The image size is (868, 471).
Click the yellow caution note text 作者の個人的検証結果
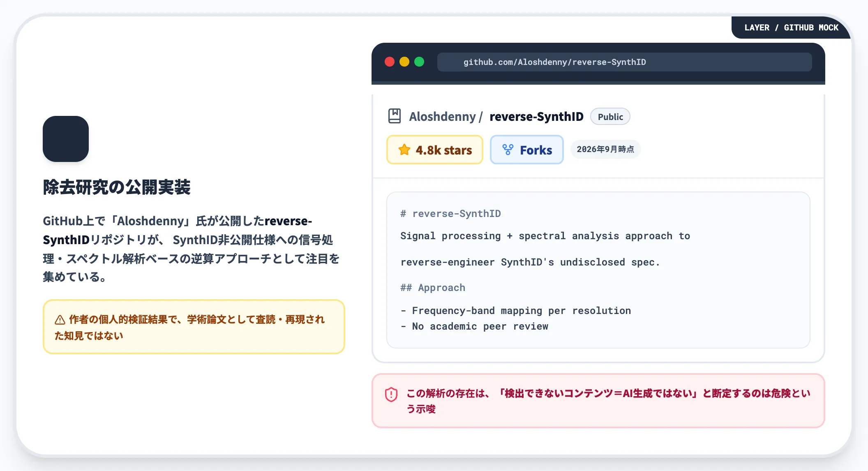pyautogui.click(x=190, y=328)
